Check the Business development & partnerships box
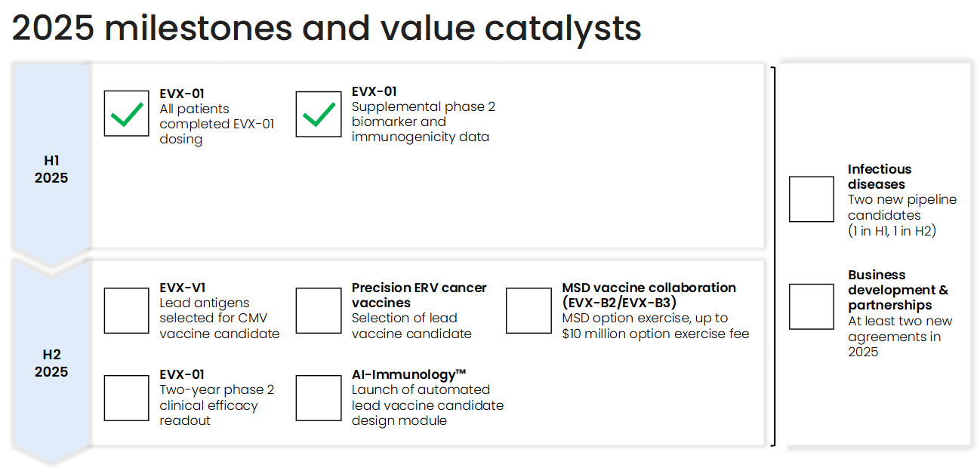 pyautogui.click(x=812, y=306)
